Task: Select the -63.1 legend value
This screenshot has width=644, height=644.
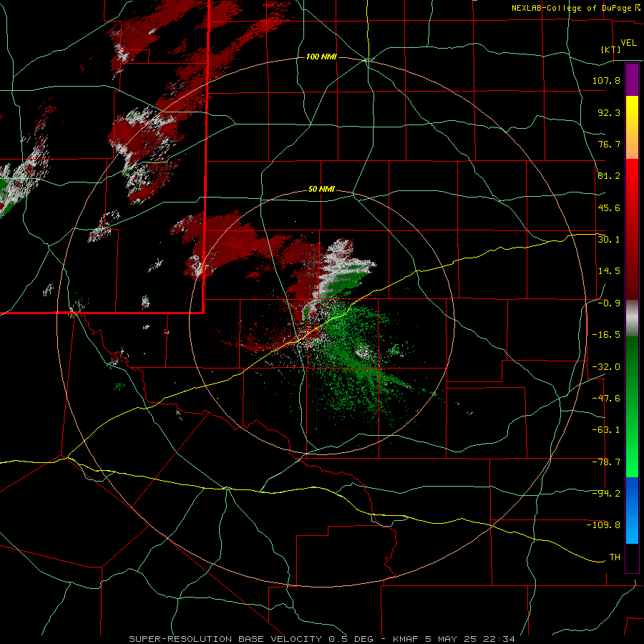Action: click(x=606, y=430)
